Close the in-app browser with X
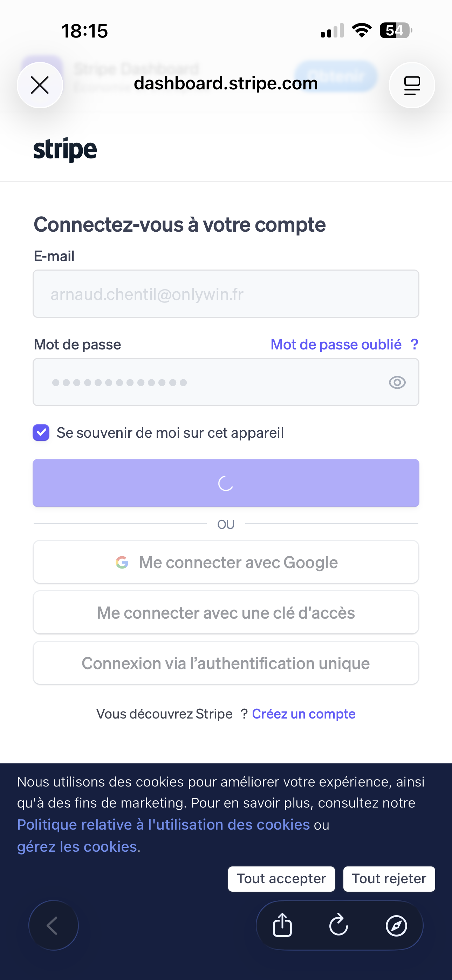The width and height of the screenshot is (452, 980). point(40,85)
